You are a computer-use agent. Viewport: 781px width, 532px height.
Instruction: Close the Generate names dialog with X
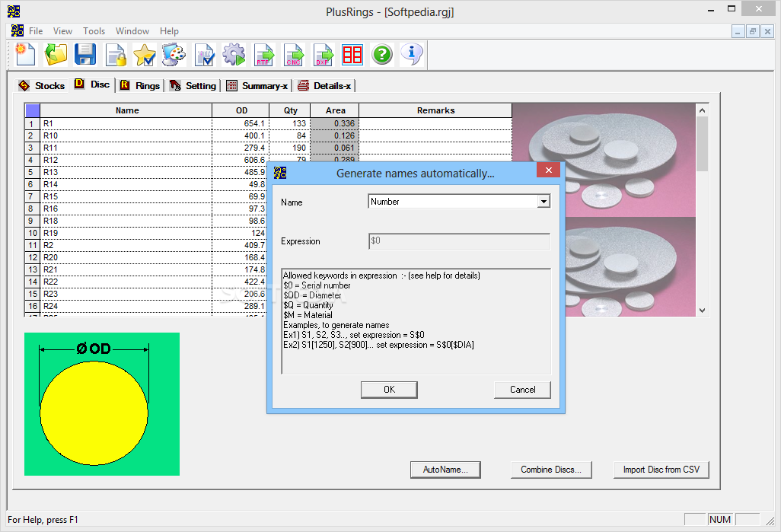(x=548, y=170)
